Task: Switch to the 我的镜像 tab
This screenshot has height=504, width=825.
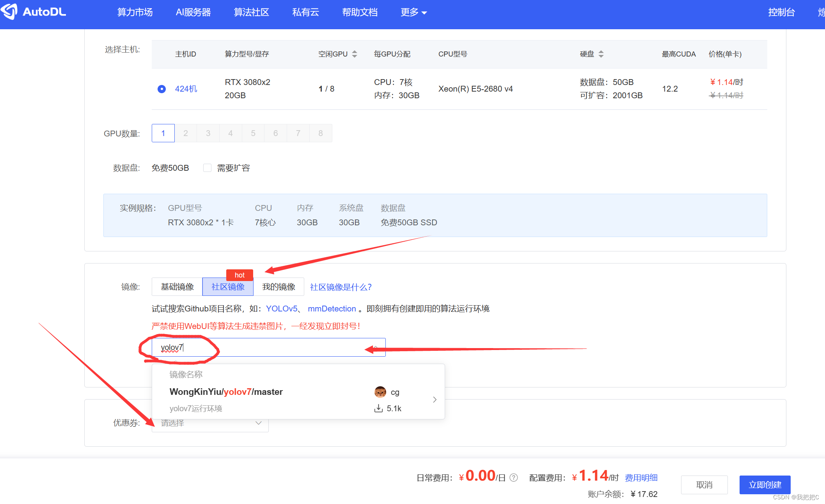Action: pos(279,287)
